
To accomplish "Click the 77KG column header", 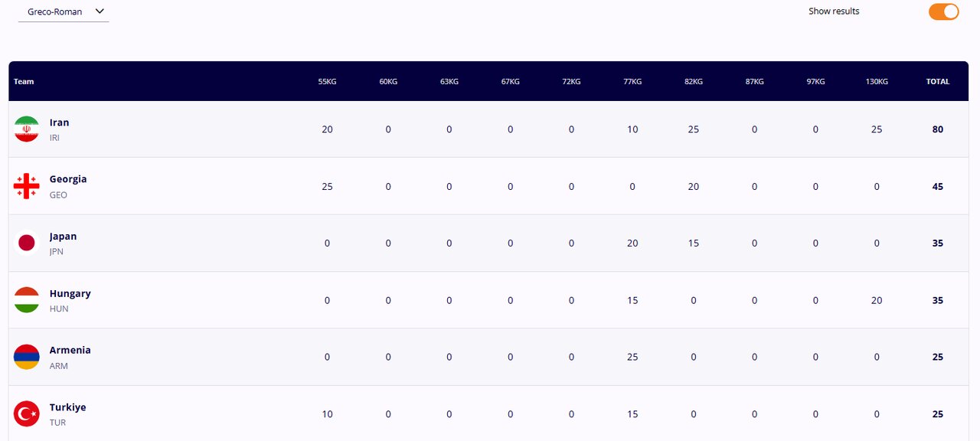I will 632,82.
